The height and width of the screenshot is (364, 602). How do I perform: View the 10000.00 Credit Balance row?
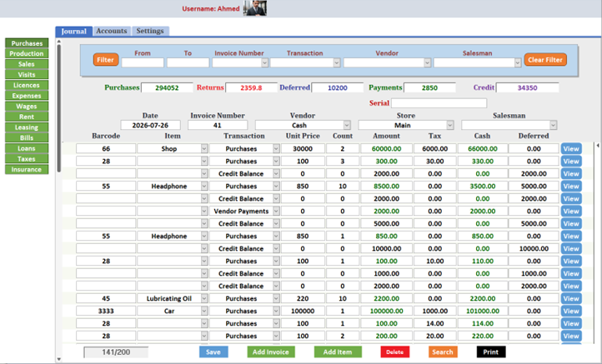[571, 248]
